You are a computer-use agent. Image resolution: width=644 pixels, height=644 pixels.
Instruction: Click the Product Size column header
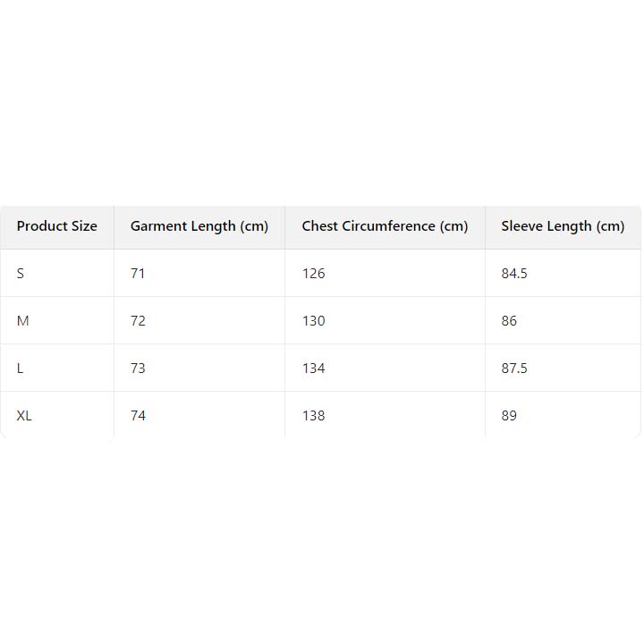coord(56,226)
